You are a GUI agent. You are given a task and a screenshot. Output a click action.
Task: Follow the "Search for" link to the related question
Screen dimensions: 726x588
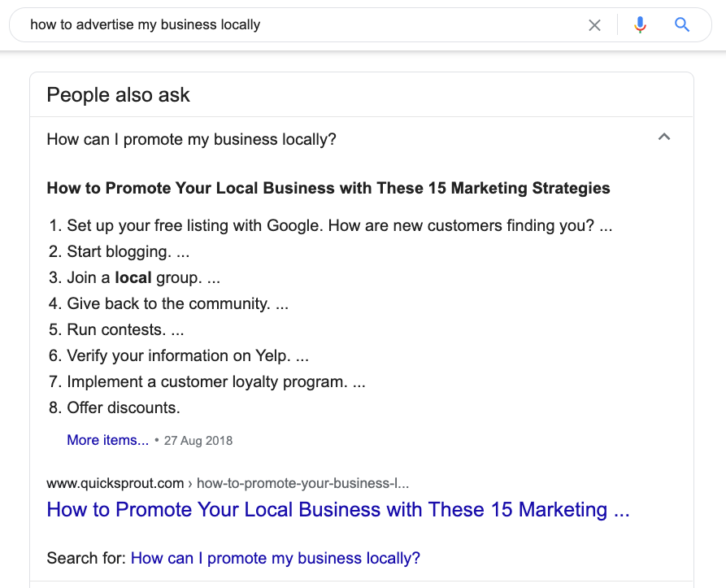pyautogui.click(x=275, y=558)
